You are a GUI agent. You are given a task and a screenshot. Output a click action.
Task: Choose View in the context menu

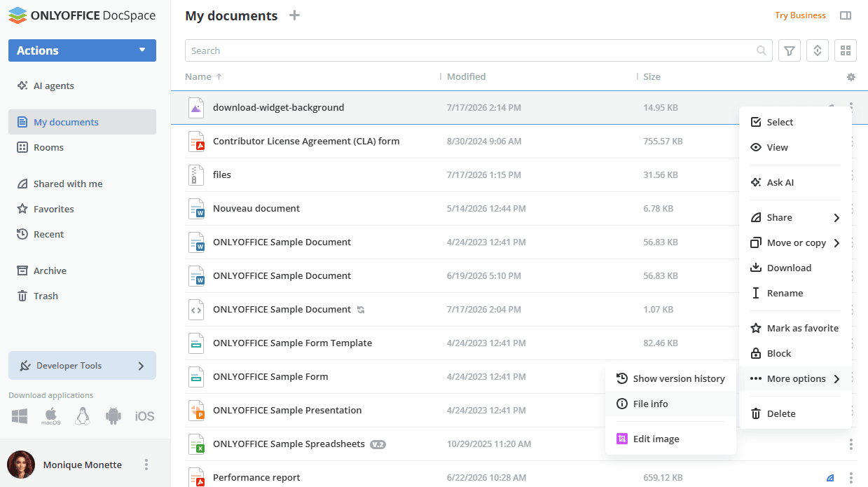coord(795,147)
